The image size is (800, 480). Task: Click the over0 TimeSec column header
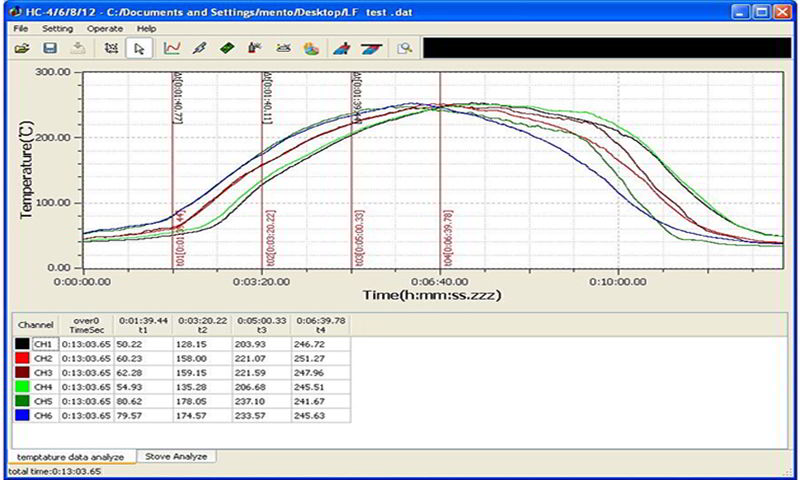coord(86,325)
